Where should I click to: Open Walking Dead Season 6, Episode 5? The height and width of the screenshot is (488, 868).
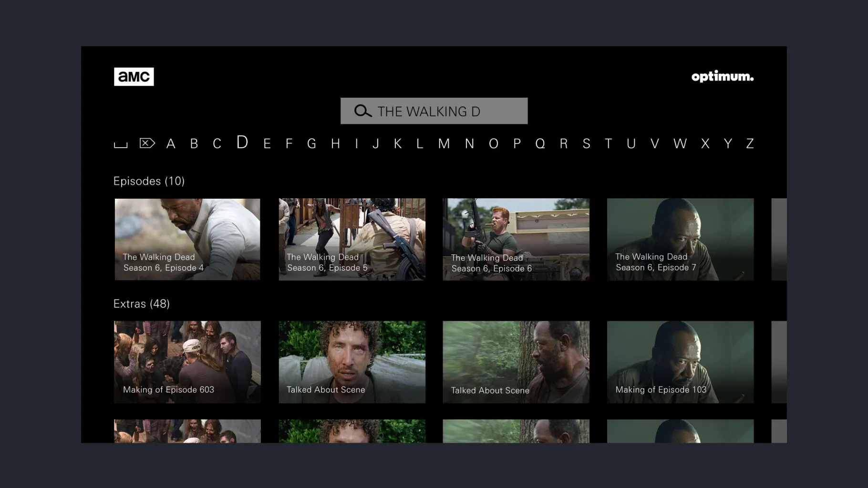point(352,239)
